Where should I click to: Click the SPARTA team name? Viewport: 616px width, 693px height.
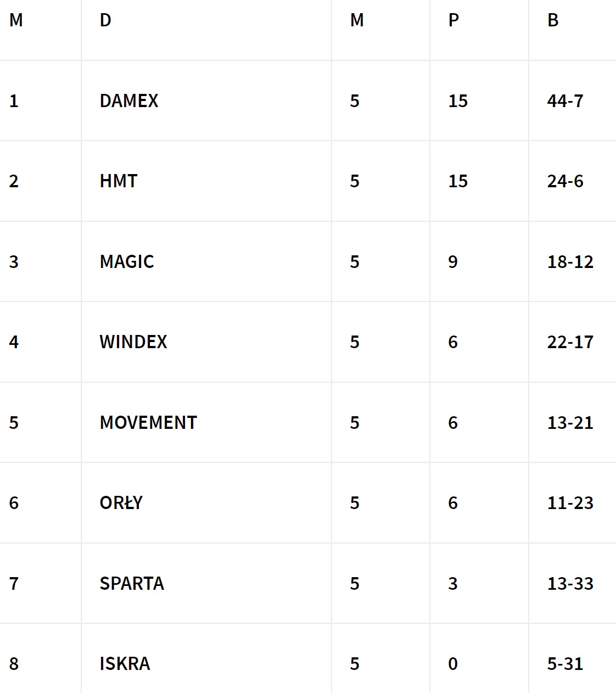132,584
